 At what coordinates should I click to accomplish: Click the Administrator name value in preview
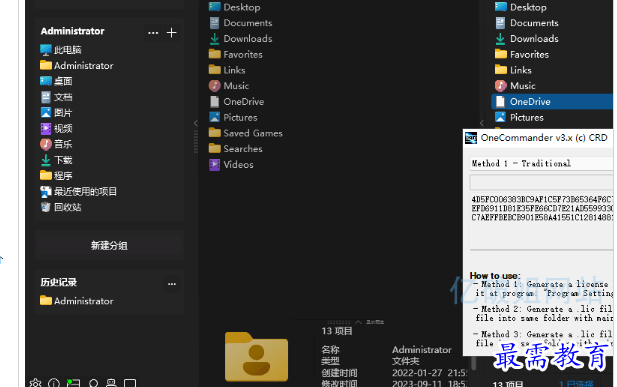(x=422, y=350)
